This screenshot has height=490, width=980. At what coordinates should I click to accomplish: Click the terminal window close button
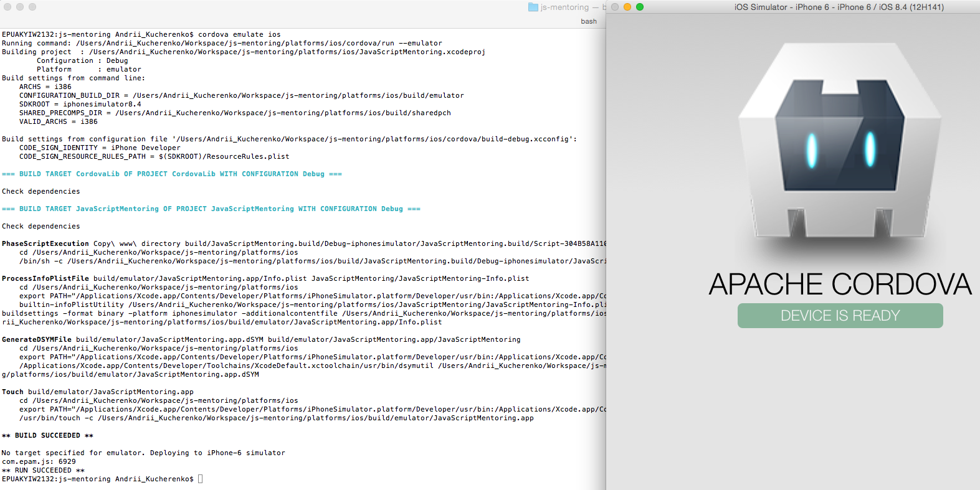click(x=7, y=7)
